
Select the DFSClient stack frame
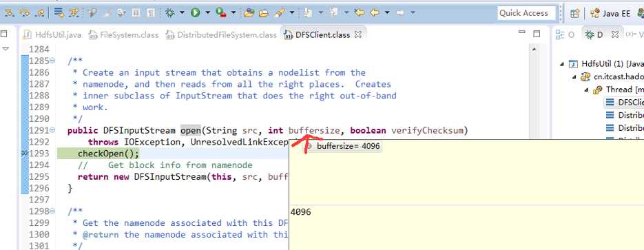pyautogui.click(x=625, y=102)
